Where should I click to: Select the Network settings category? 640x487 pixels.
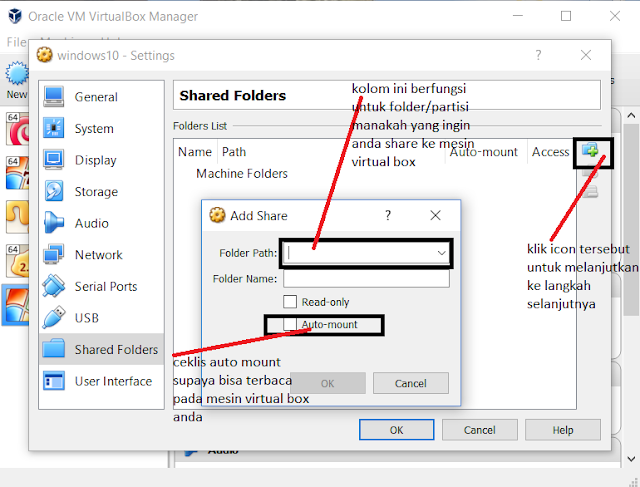click(101, 255)
